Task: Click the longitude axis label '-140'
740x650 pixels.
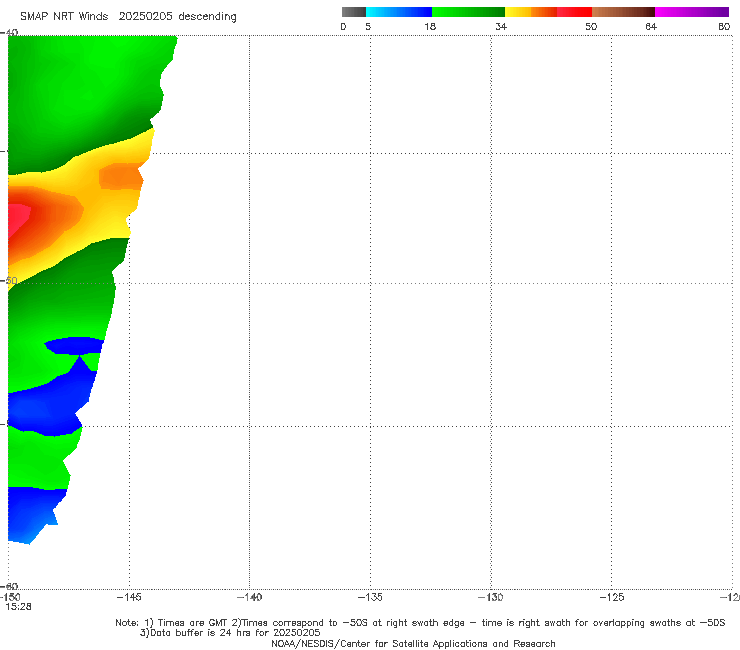Action: pos(249,597)
